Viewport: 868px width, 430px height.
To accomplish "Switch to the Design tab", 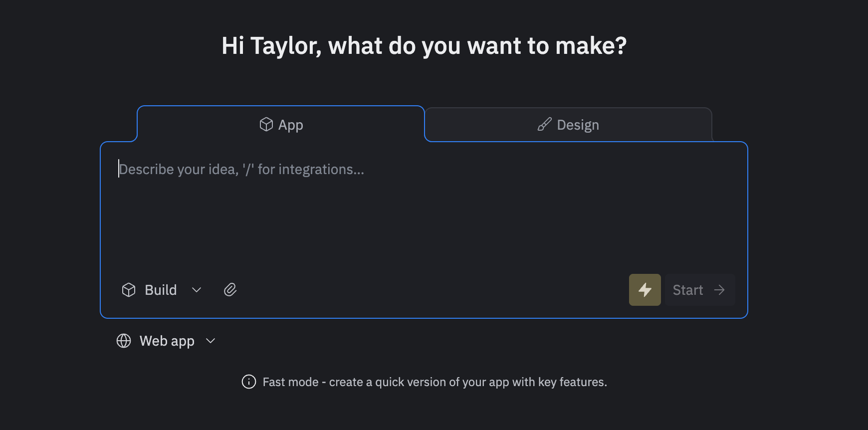I will point(578,125).
